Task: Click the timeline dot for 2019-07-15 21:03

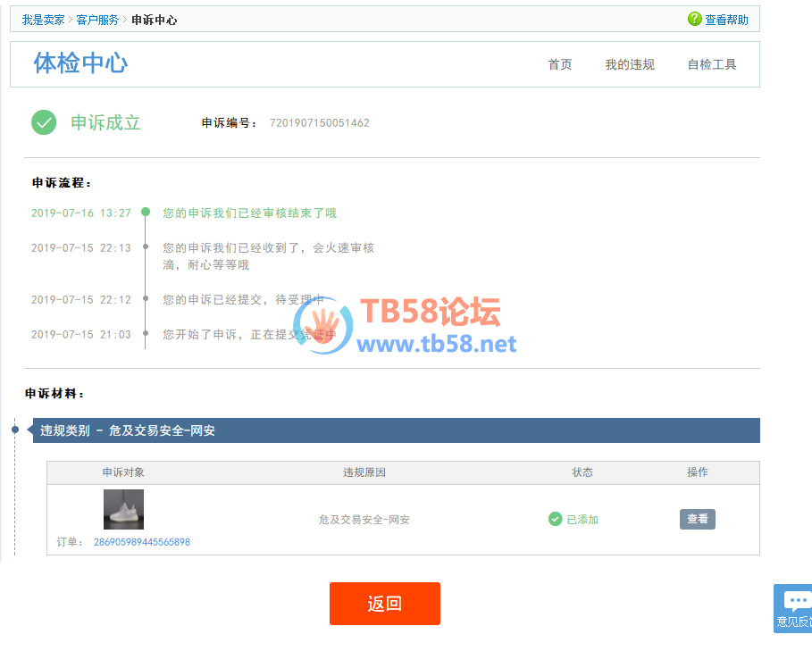Action: [146, 334]
